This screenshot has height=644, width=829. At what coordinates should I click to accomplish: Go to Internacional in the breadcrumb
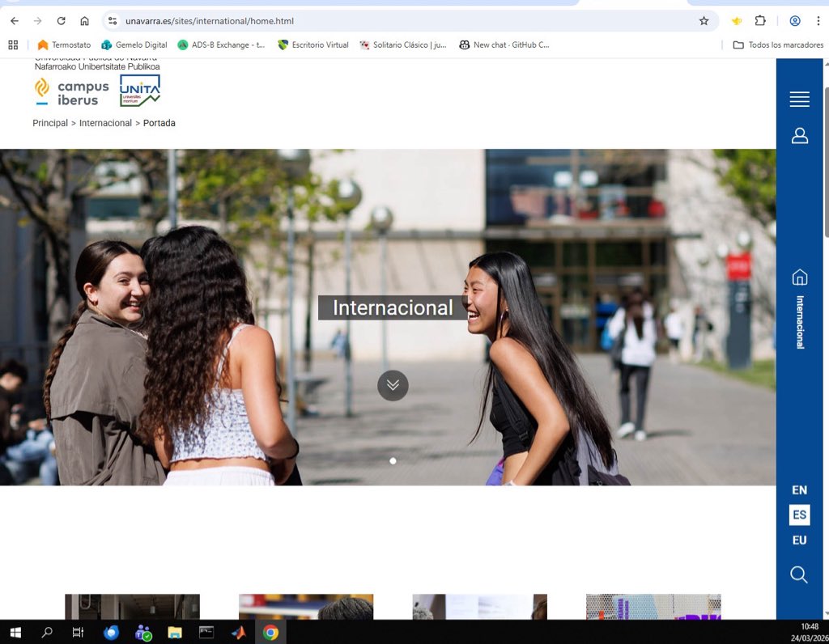pos(105,123)
